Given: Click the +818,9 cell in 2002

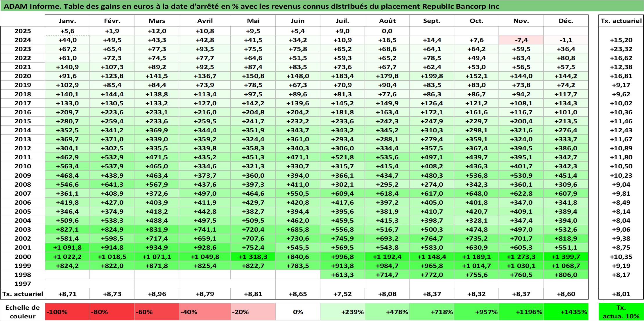Looking at the screenshot, I should [566, 239].
